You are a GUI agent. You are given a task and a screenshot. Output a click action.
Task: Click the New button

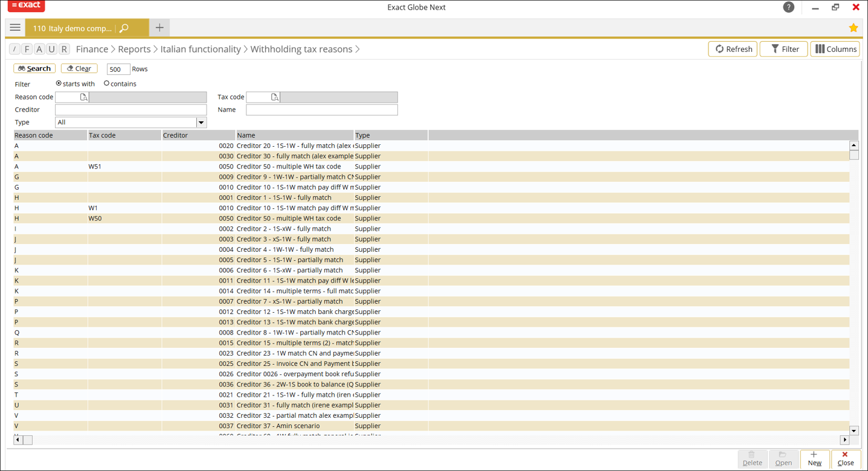(x=814, y=459)
